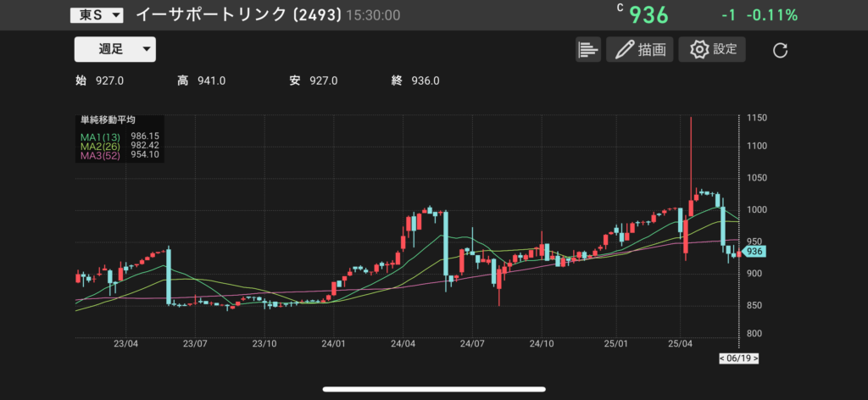Image resolution: width=868 pixels, height=400 pixels.
Task: Refresh the chart with reload icon
Action: (780, 51)
